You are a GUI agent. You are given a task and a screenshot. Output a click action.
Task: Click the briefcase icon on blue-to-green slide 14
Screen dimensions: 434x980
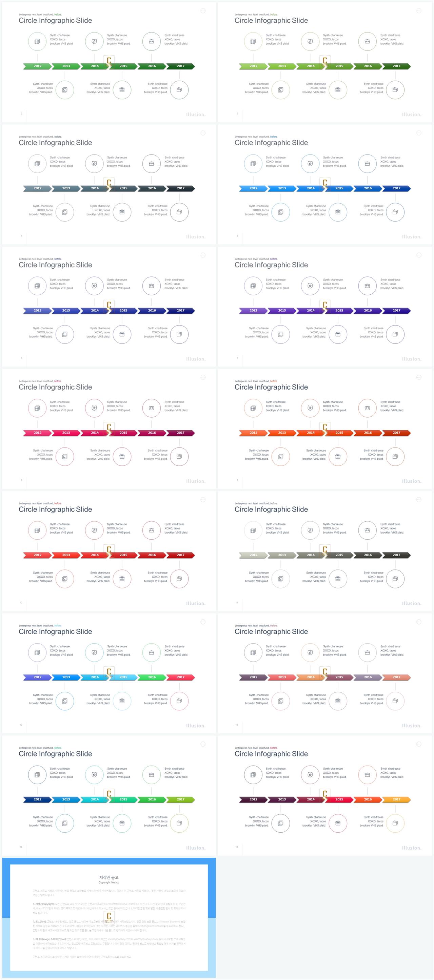coord(152,775)
